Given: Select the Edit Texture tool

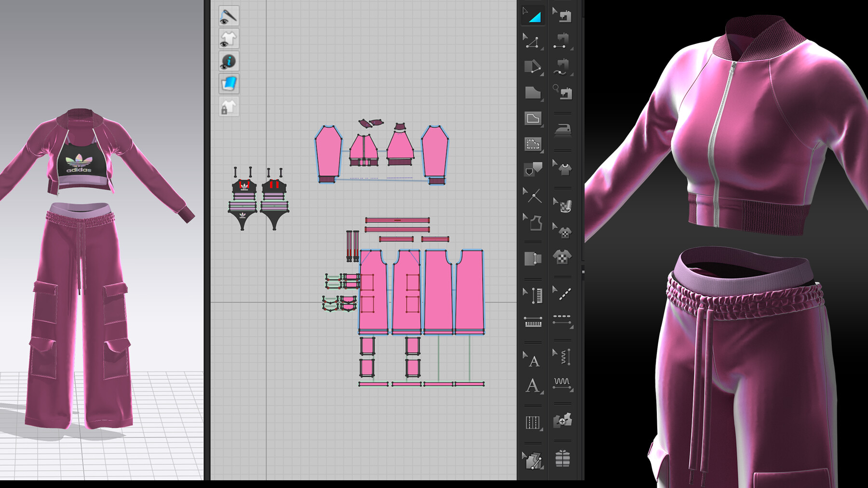Looking at the screenshot, I should [562, 206].
